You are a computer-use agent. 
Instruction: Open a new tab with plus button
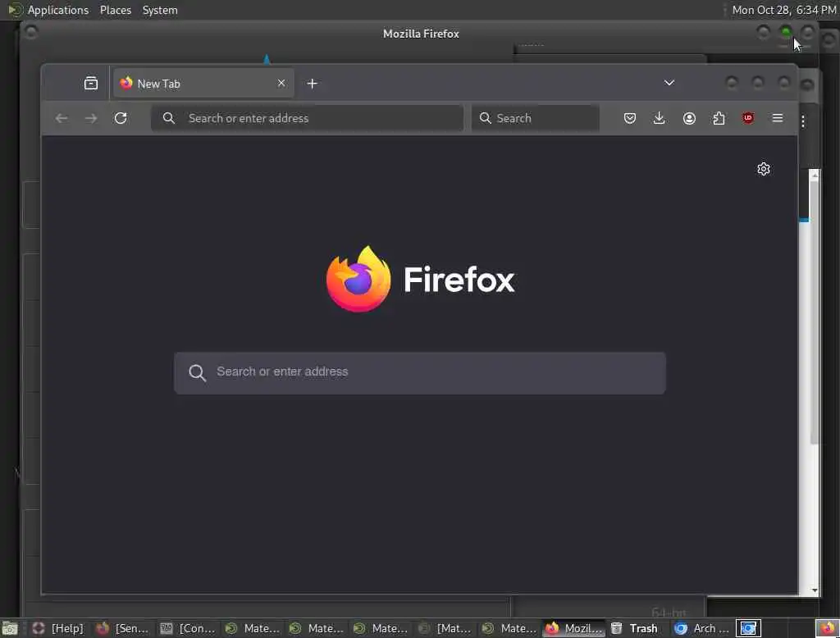(313, 84)
